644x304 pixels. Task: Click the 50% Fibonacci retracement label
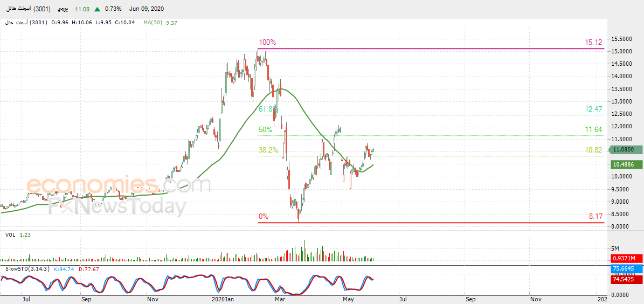pyautogui.click(x=265, y=130)
